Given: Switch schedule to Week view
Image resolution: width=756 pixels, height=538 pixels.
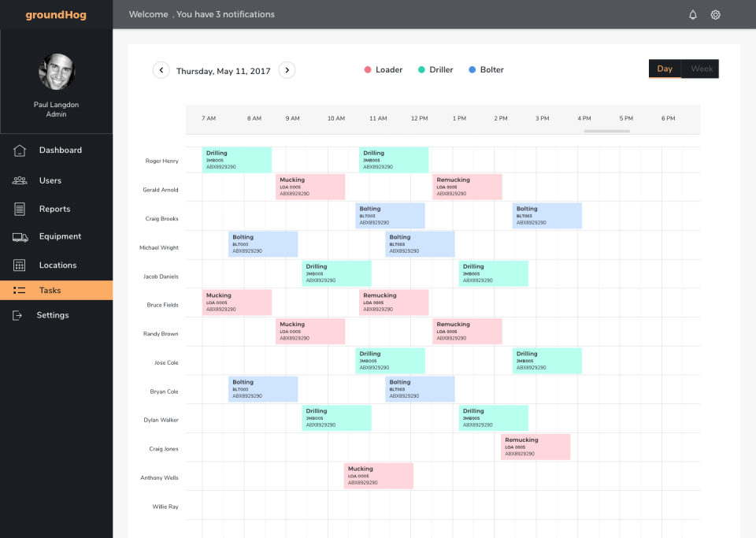Looking at the screenshot, I should [x=701, y=69].
